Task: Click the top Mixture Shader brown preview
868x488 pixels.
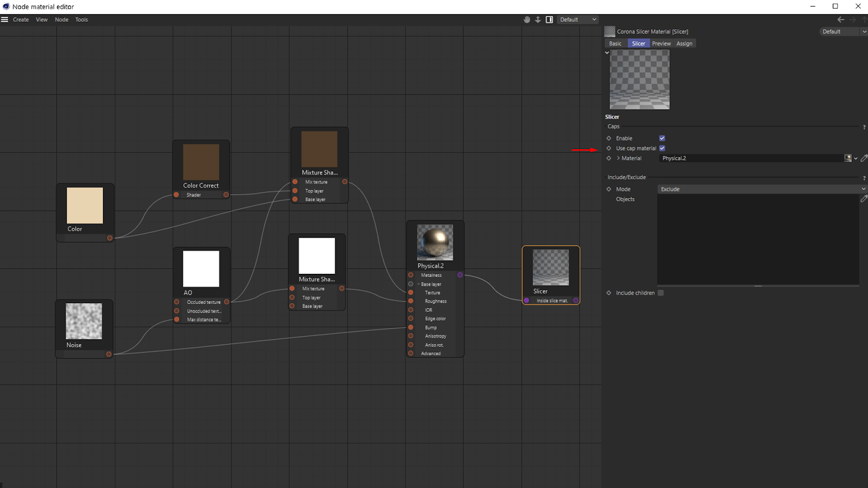Action: pyautogui.click(x=320, y=149)
